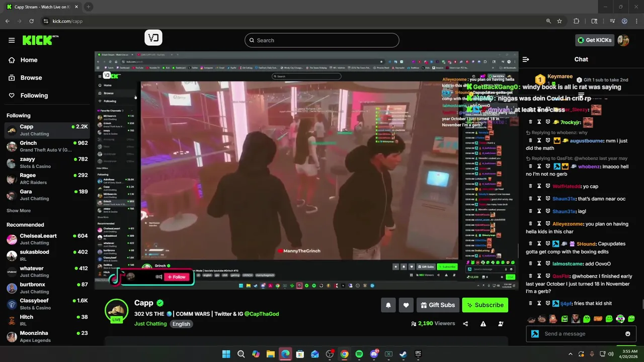Viewport: 644px width, 362px height.
Task: Open user profile avatar menu
Action: [x=623, y=40]
